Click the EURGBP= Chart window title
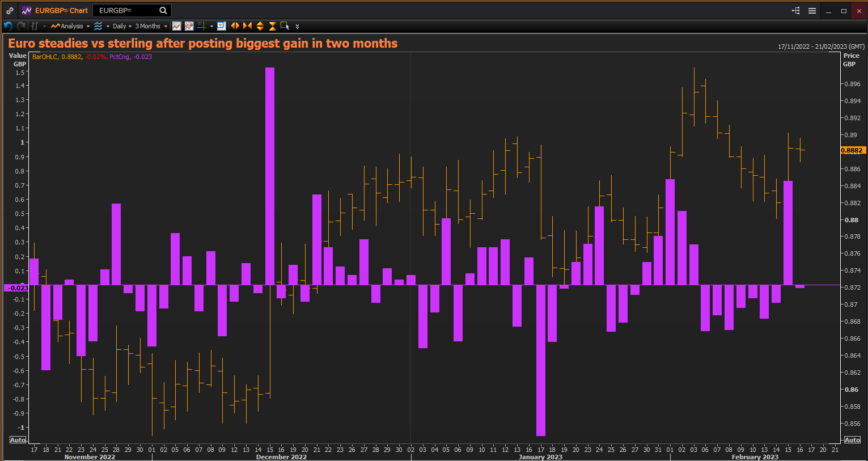Viewport: 868px width, 461px height. pos(62,10)
